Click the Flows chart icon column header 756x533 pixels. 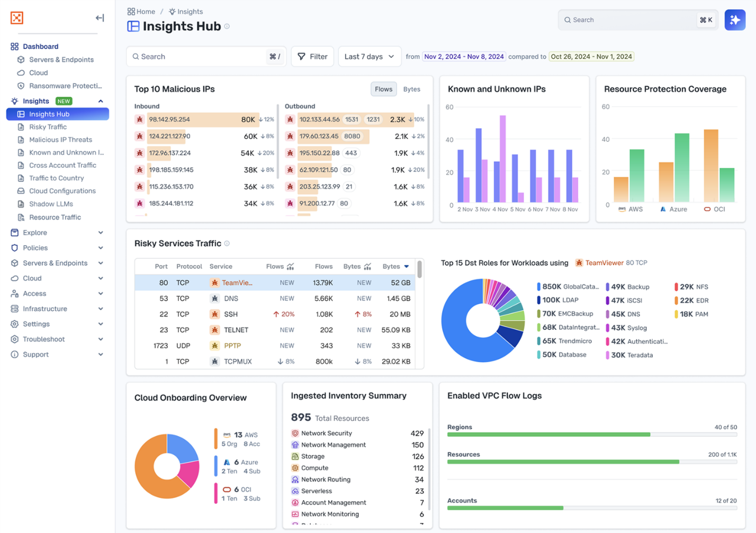[290, 266]
